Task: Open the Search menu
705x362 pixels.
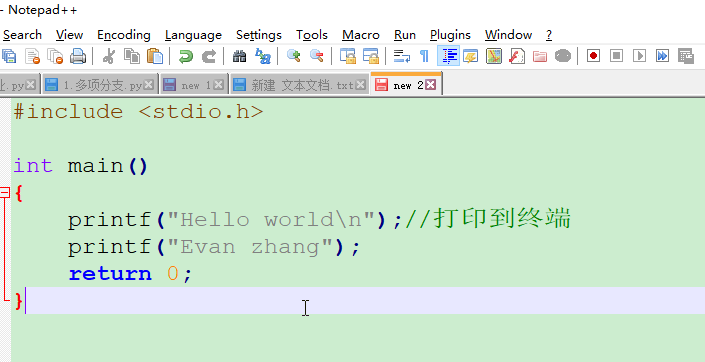Action: pos(22,35)
